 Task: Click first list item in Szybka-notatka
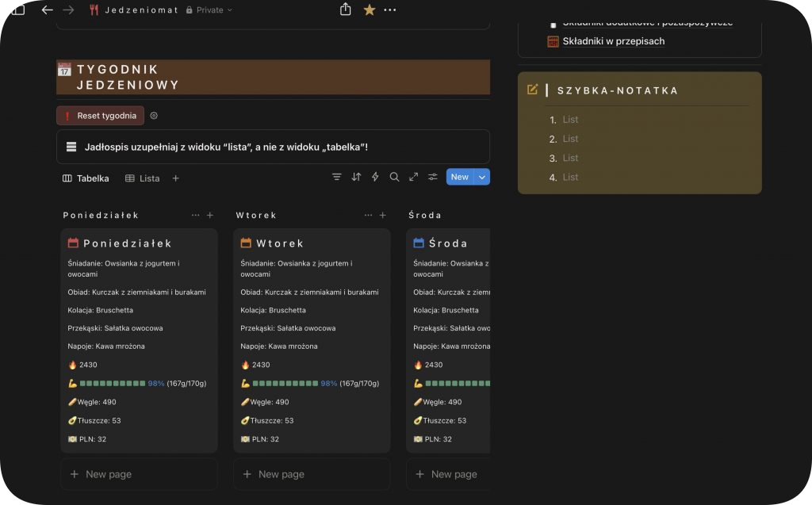[570, 120]
